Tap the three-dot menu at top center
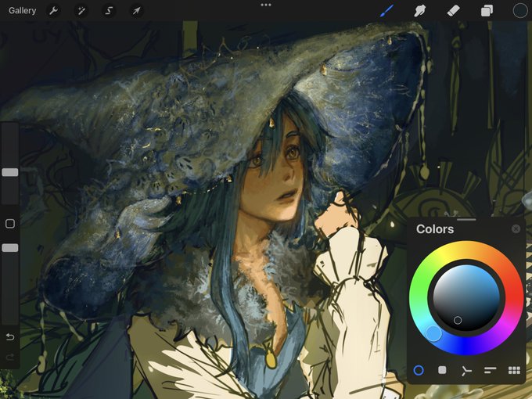This screenshot has width=532, height=399. (x=266, y=5)
